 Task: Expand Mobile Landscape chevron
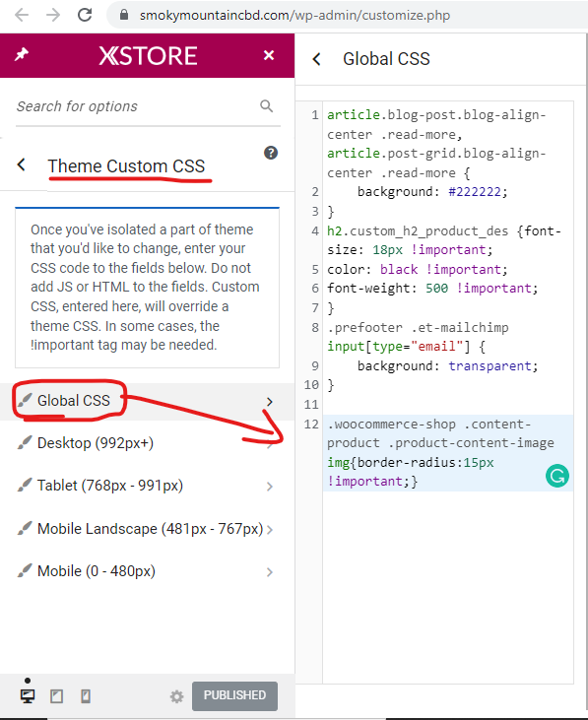pos(270,530)
